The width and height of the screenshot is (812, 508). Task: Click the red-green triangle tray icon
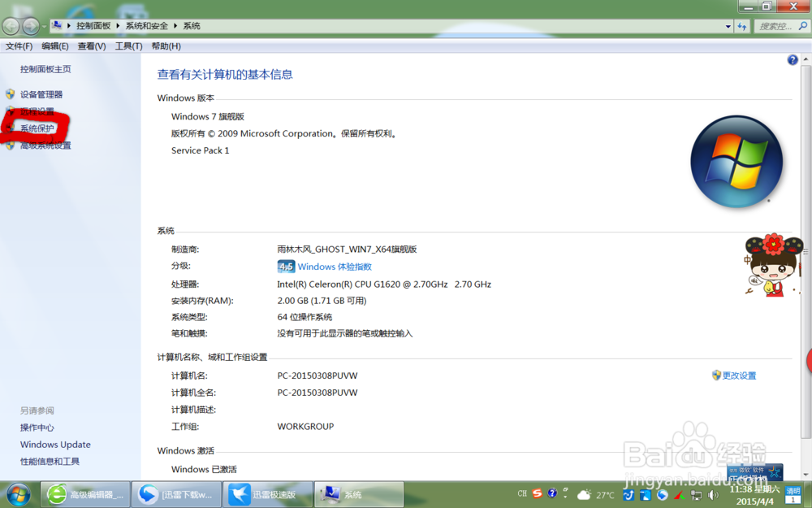click(x=679, y=495)
